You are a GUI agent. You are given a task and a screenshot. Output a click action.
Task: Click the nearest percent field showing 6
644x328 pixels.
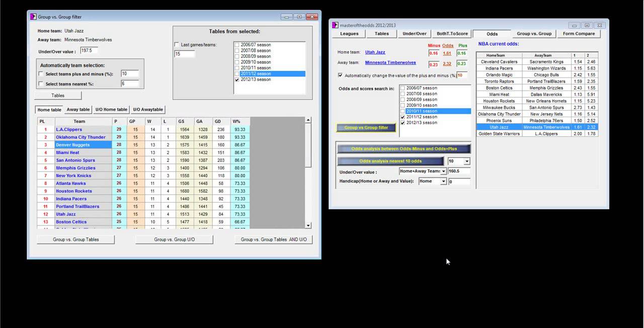click(x=129, y=84)
